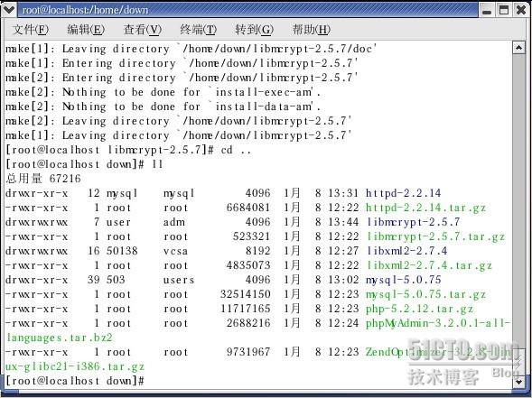Click the 13:02 timestamp

pyautogui.click(x=343, y=280)
